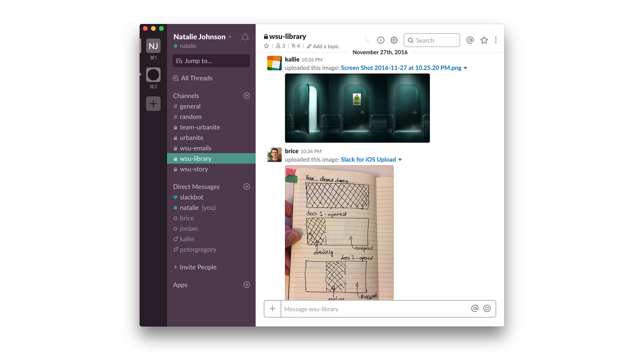Viewport: 644px width, 362px height.
Task: Open more options three-dot menu
Action: [496, 40]
